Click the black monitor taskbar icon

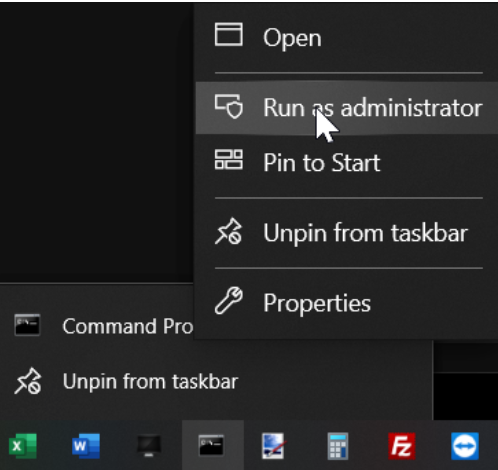pos(149,446)
